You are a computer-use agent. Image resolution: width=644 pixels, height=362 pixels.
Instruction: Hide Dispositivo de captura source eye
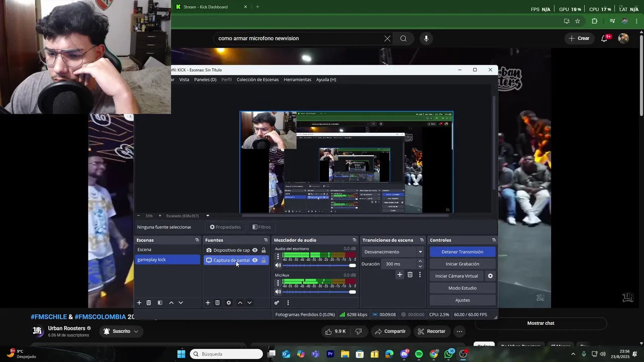(255, 250)
